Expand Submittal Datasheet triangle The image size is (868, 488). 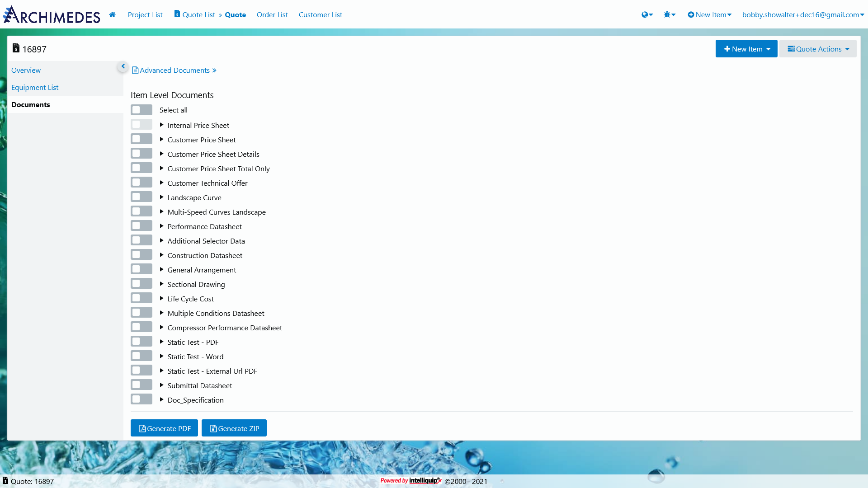161,385
